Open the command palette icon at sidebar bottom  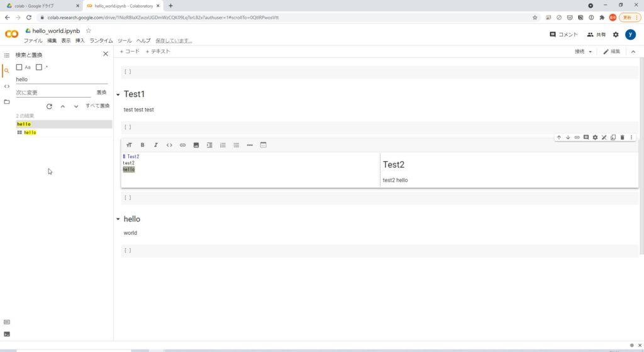(6, 322)
